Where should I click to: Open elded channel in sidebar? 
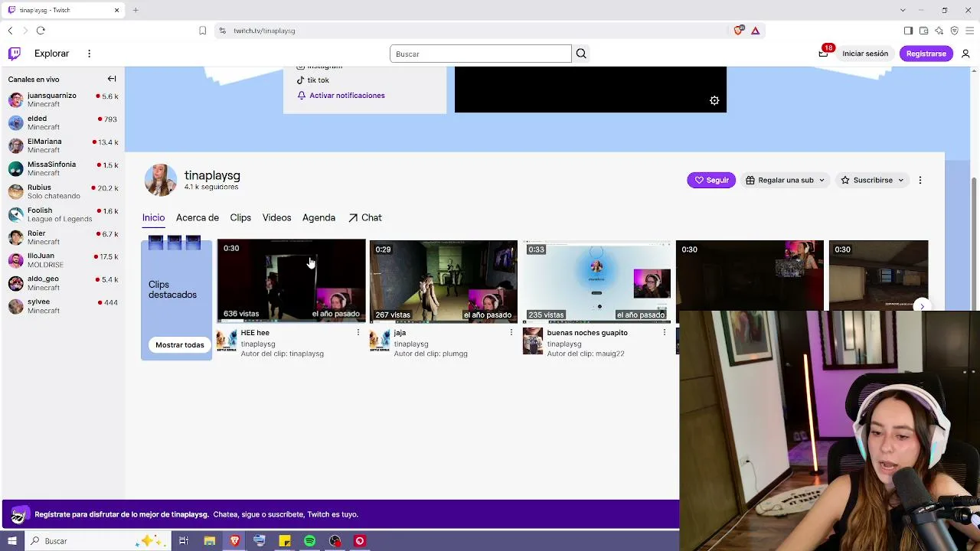(x=63, y=122)
